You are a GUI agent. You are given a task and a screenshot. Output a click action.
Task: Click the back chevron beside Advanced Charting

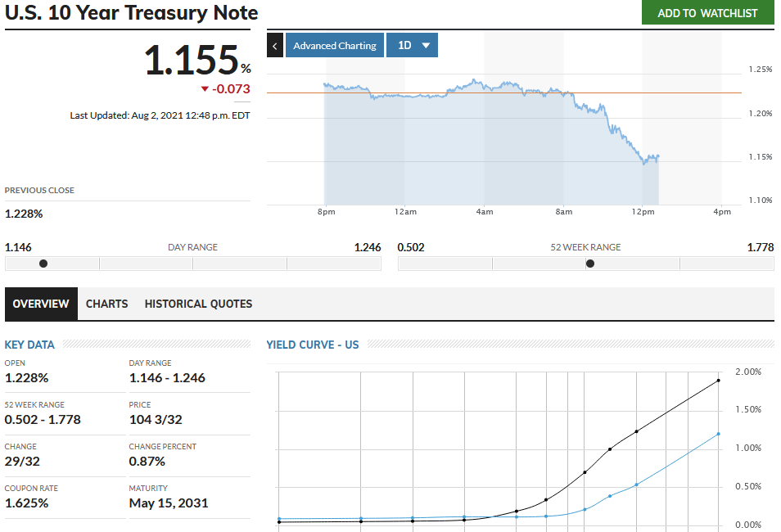pos(275,45)
